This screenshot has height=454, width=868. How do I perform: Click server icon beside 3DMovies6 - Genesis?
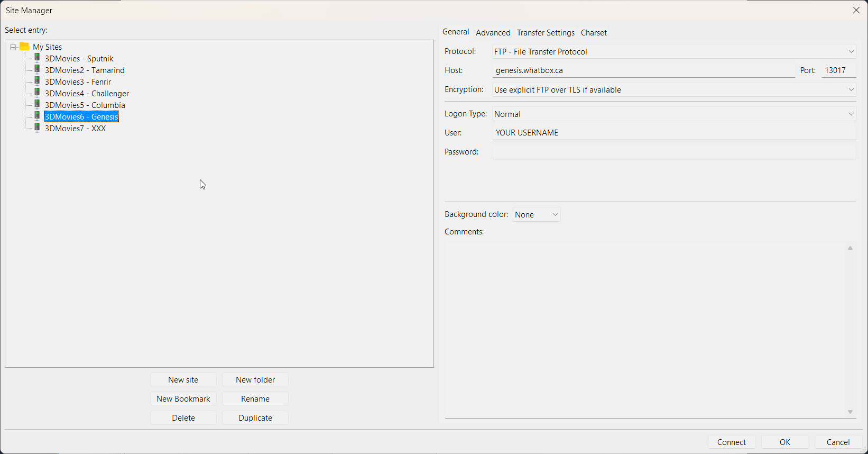coord(37,116)
